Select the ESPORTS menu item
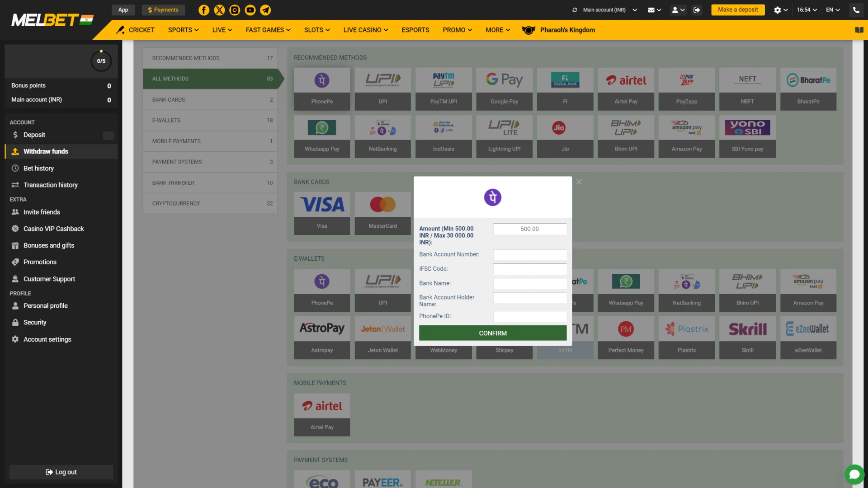 click(x=415, y=30)
